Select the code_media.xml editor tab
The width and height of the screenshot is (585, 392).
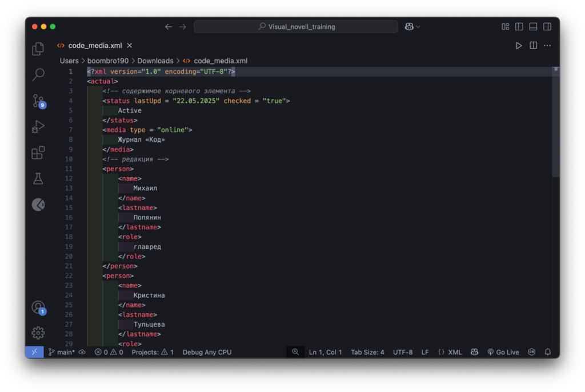click(96, 45)
